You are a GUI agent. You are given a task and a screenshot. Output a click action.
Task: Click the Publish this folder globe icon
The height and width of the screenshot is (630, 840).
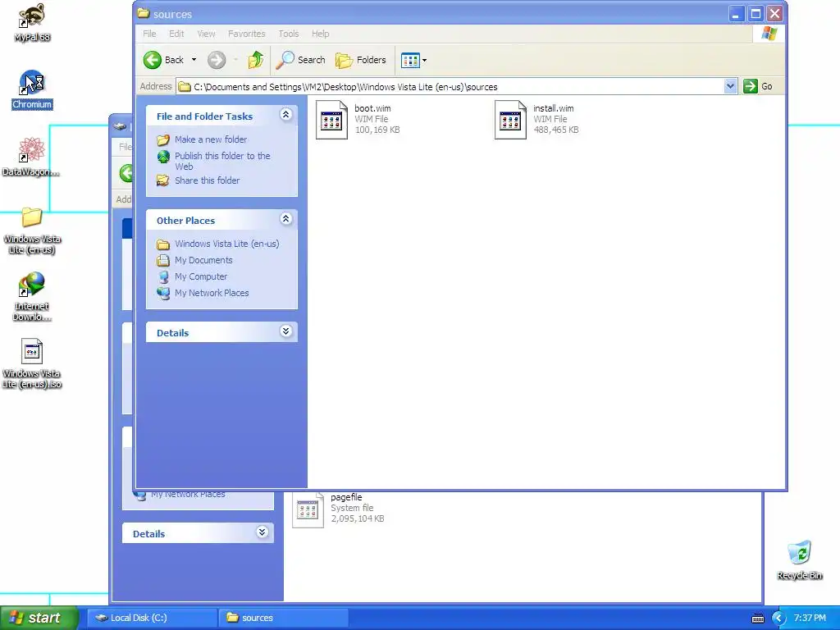(x=163, y=157)
